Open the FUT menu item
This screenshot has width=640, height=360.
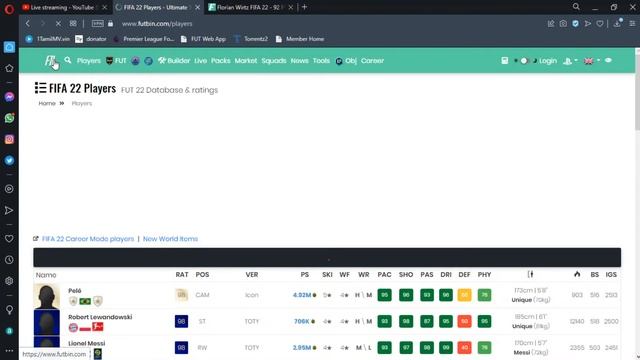coord(116,61)
